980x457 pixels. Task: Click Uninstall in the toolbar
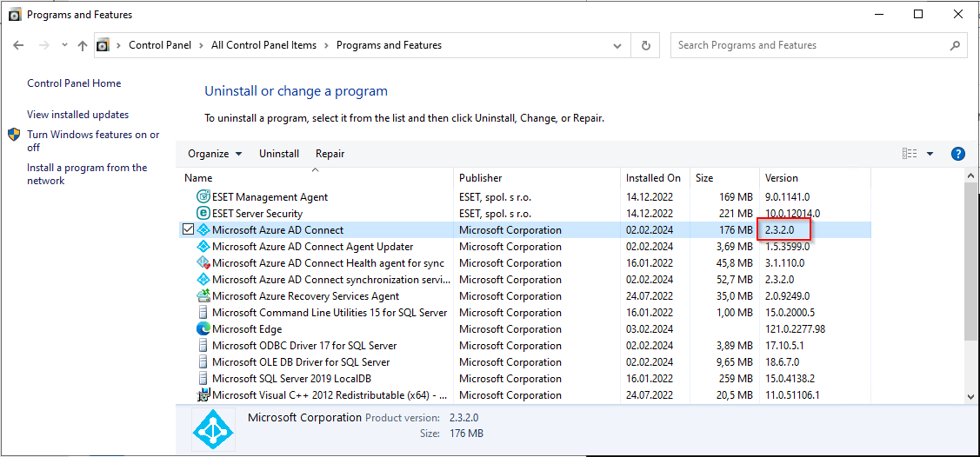279,154
